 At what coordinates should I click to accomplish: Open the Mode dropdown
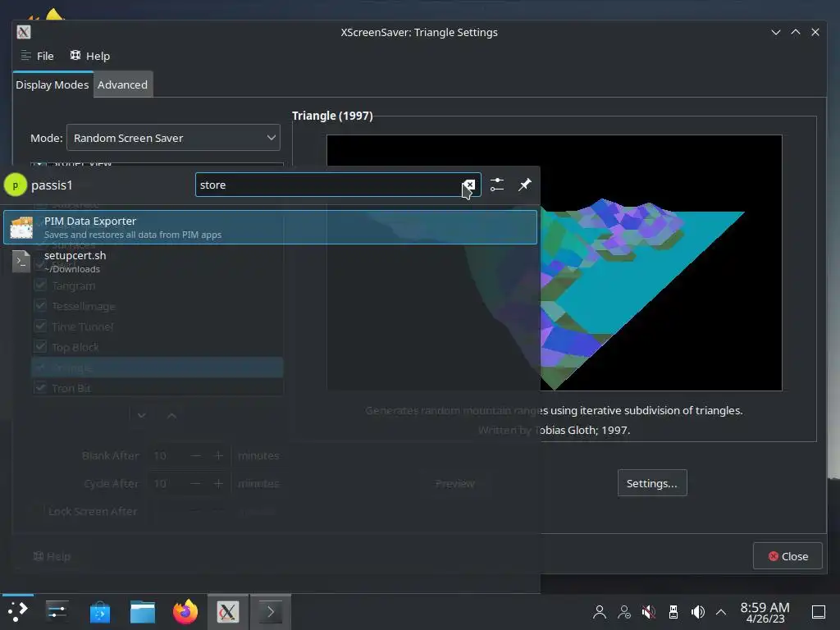coord(173,138)
